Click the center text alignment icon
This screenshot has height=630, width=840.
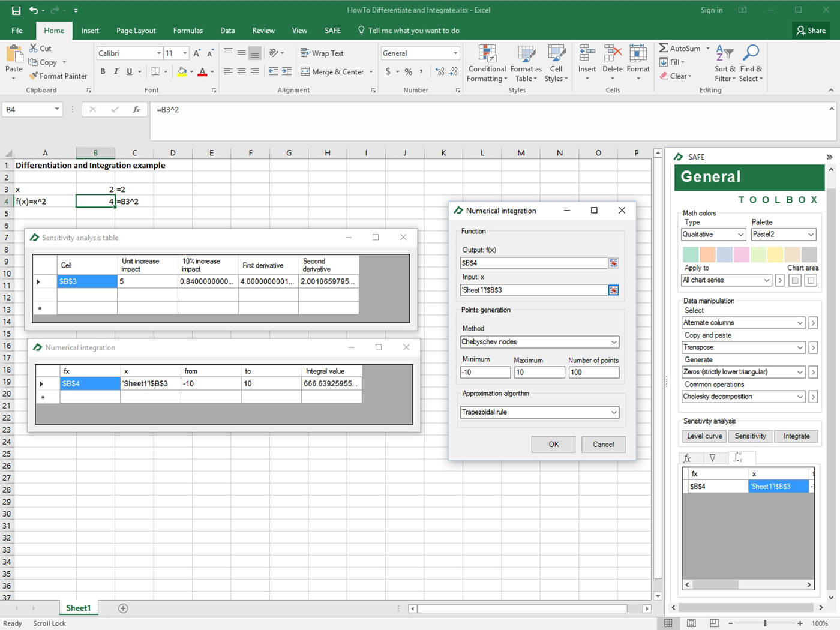tap(241, 71)
